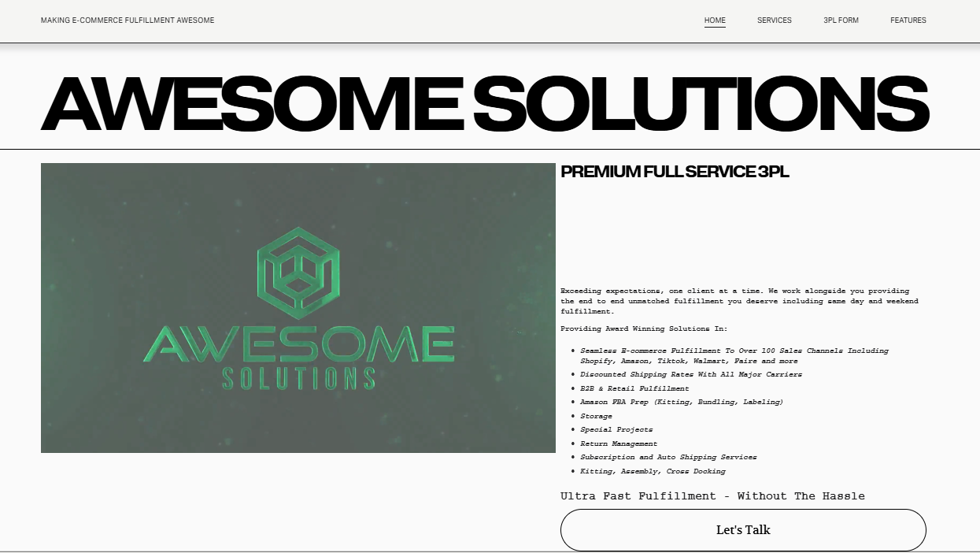
Task: Click the AWESOME SOLUTIONS page heading
Action: 485,102
